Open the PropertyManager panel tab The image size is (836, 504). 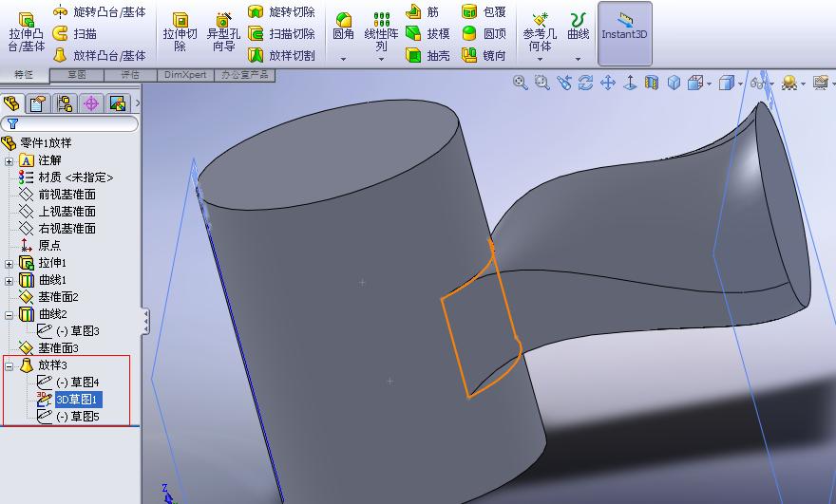(x=37, y=103)
